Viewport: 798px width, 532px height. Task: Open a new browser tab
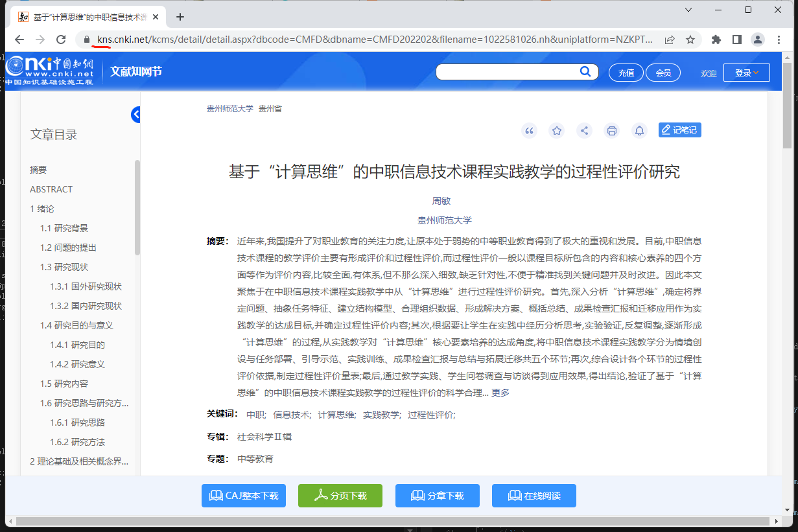(x=180, y=17)
